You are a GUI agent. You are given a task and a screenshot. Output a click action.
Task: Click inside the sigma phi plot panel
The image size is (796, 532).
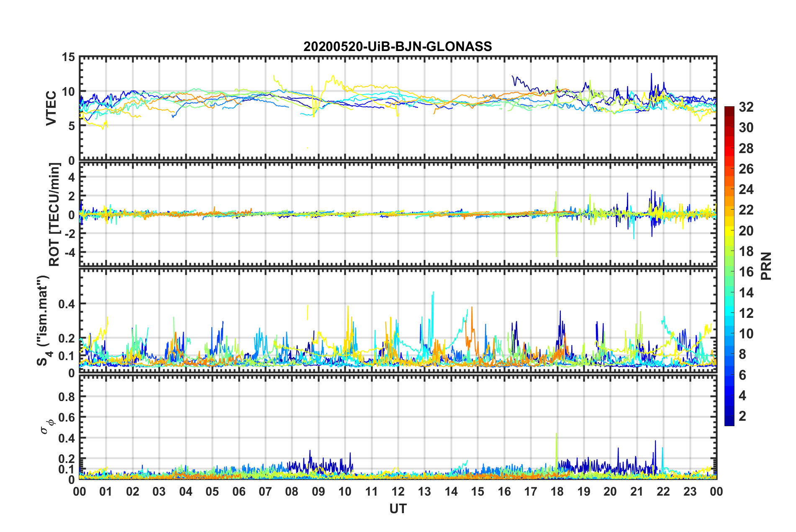tap(398, 427)
